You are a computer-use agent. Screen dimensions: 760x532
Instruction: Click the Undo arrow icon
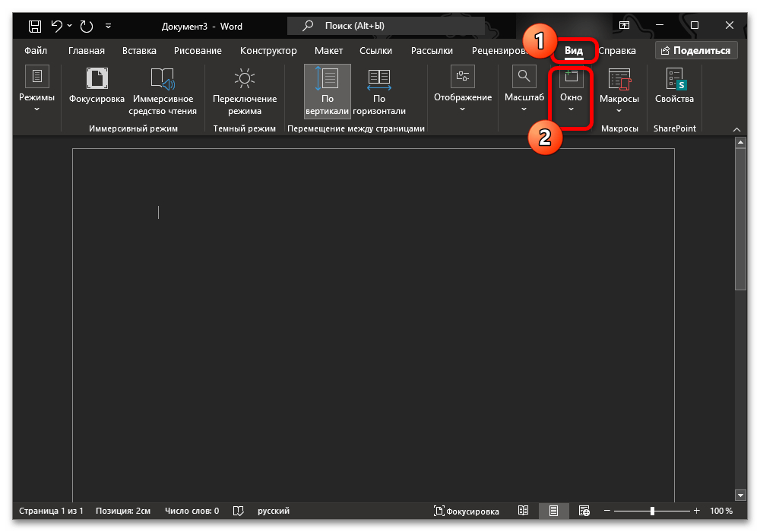(57, 26)
